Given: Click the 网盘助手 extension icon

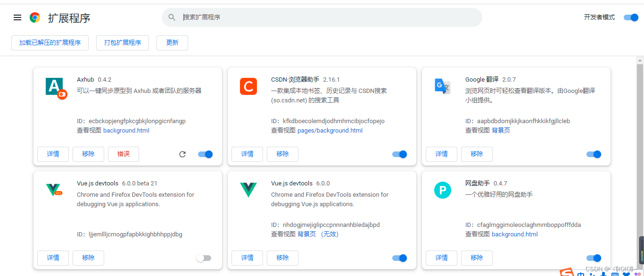Looking at the screenshot, I should point(443,190).
